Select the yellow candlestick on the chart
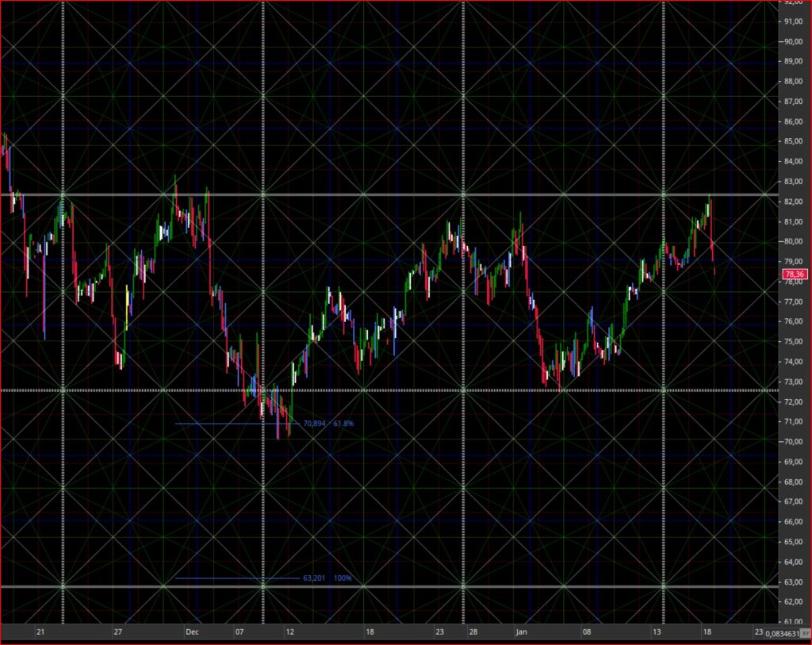The image size is (812, 645). [x=127, y=307]
